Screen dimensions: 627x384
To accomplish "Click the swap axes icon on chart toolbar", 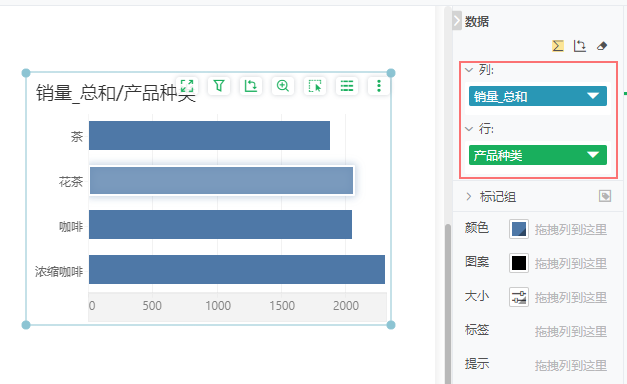I will 251,86.
